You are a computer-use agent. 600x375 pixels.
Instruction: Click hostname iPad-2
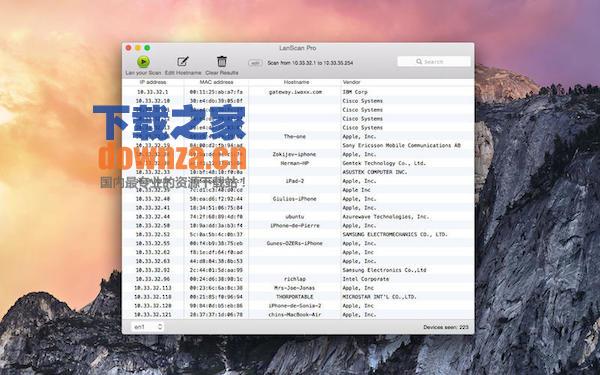click(295, 181)
